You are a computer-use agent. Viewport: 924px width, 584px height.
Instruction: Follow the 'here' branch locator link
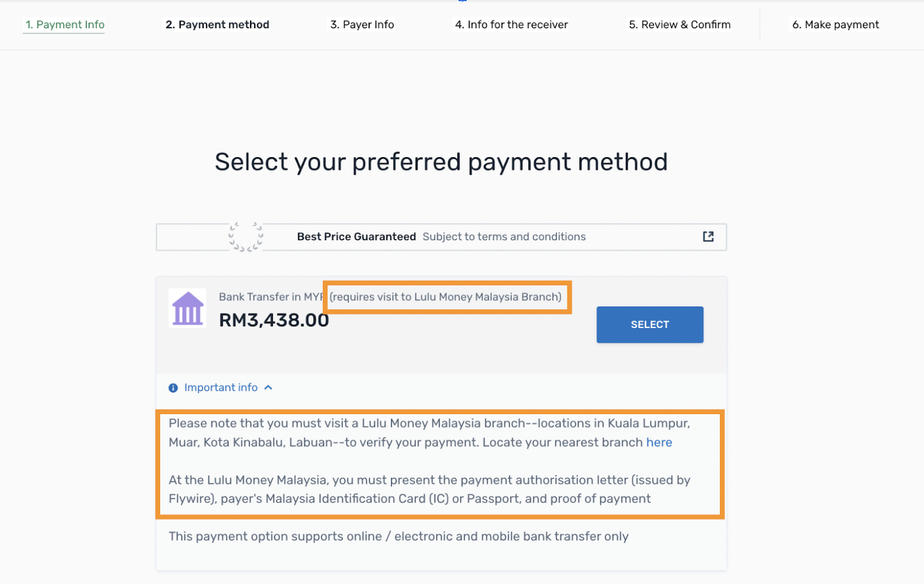tap(659, 443)
